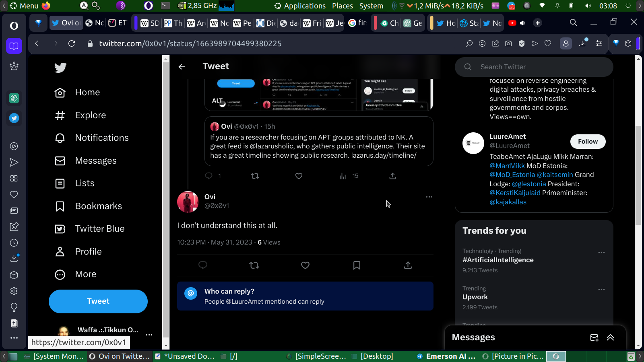Show more Opera sidebar items
Viewport: 644px width, 362px height.
14,338
